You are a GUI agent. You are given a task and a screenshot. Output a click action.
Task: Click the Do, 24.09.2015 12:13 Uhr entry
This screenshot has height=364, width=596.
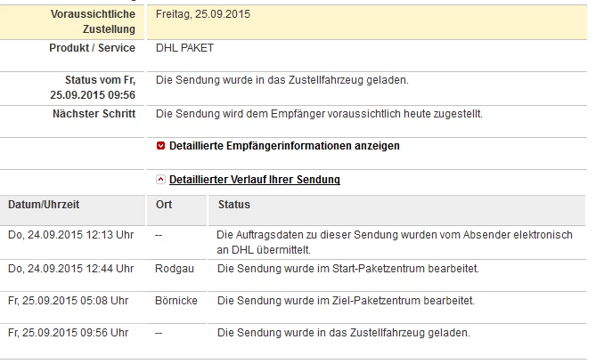70,236
